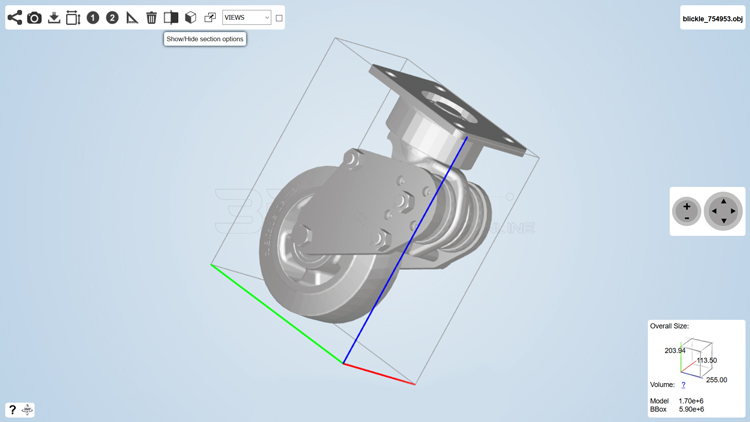Open the VIEWS dropdown
The width and height of the screenshot is (750, 422).
click(246, 18)
